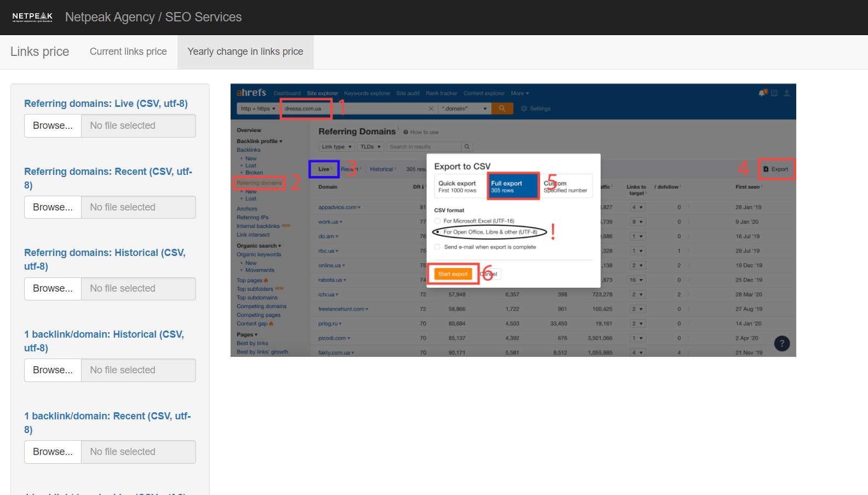Click the file field under Referring domains: Historical
The width and height of the screenshot is (868, 495).
[x=139, y=288]
